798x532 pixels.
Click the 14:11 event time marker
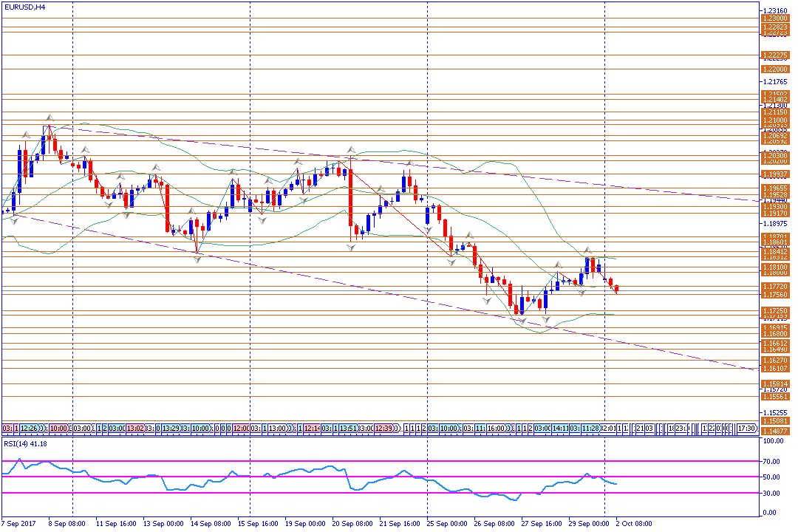click(560, 428)
